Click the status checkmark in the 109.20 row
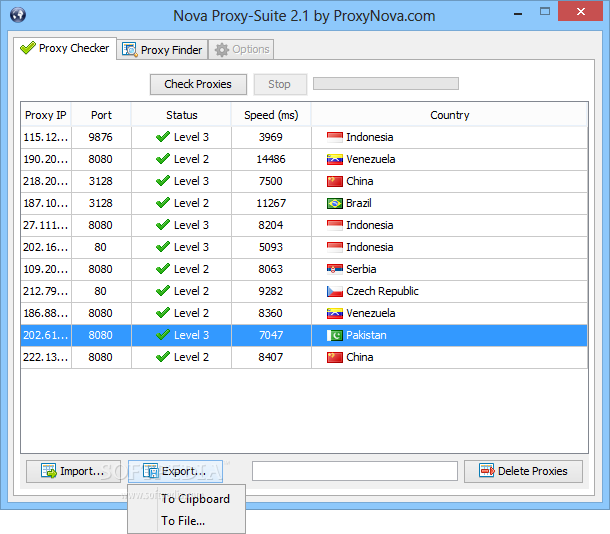This screenshot has width=610, height=534. point(163,268)
